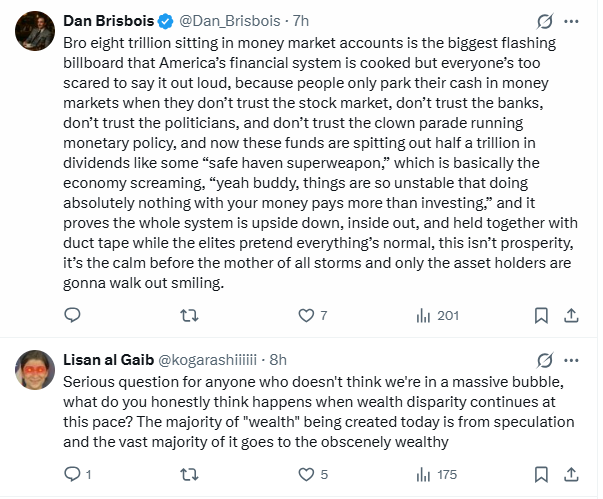Reply to Lisan al Gaib's post
This screenshot has width=603, height=499.
click(x=72, y=474)
